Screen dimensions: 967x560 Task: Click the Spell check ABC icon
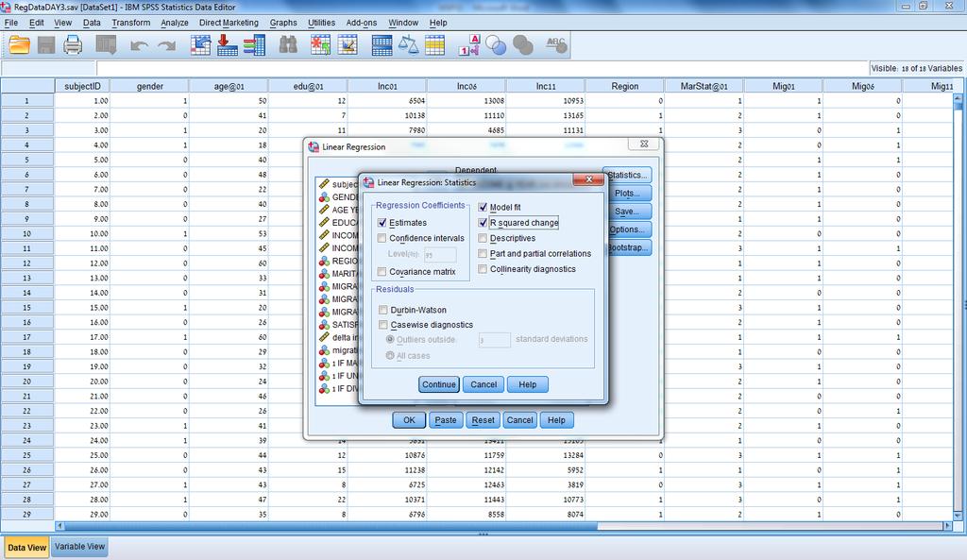point(556,45)
